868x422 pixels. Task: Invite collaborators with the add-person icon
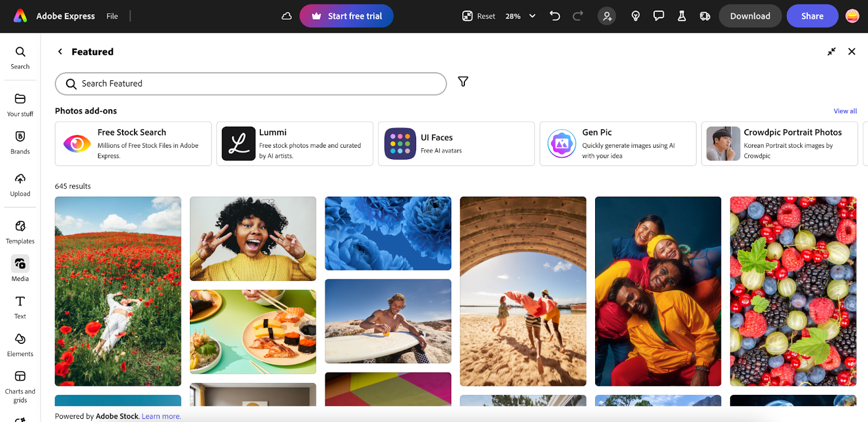point(607,16)
